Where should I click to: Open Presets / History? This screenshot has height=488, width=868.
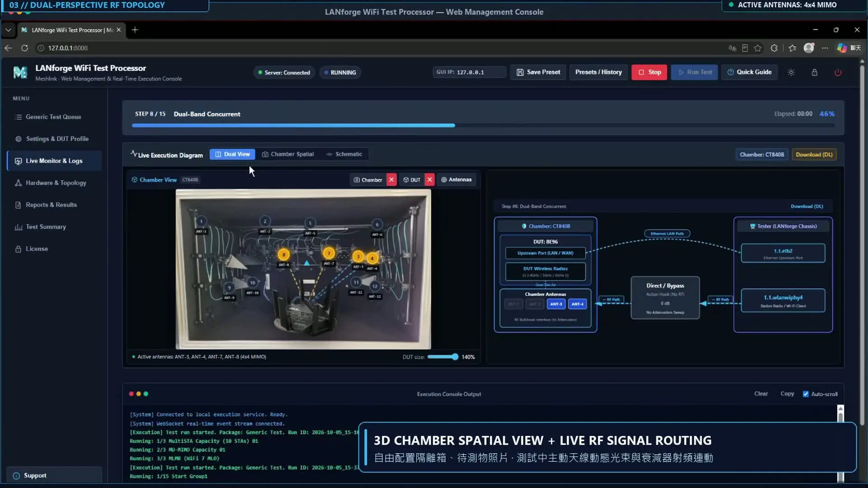pyautogui.click(x=598, y=72)
